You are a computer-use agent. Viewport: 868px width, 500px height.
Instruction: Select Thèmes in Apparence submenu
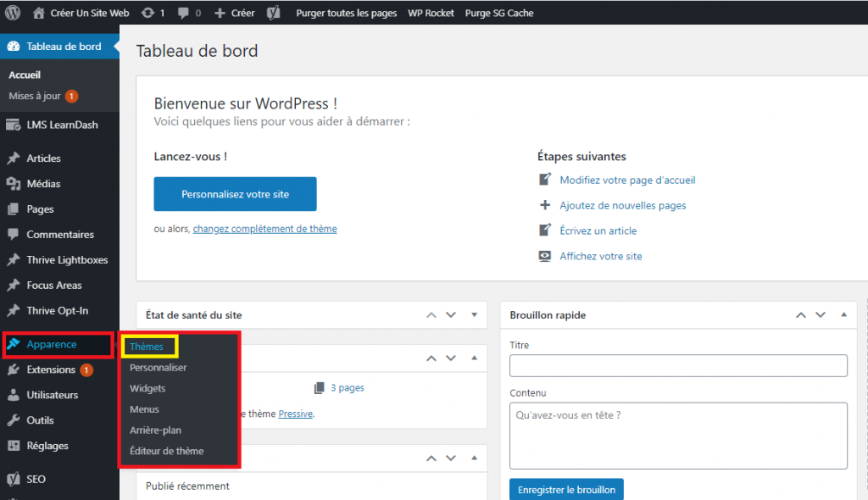147,347
